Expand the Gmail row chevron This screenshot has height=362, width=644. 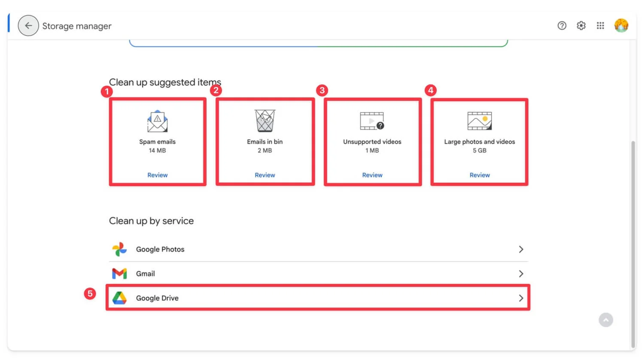coord(521,274)
